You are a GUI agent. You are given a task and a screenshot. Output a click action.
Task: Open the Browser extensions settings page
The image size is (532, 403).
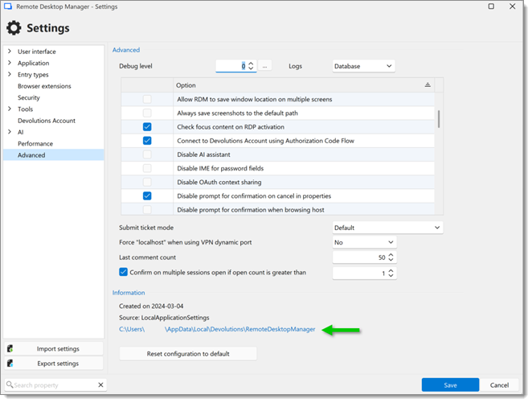click(x=44, y=86)
